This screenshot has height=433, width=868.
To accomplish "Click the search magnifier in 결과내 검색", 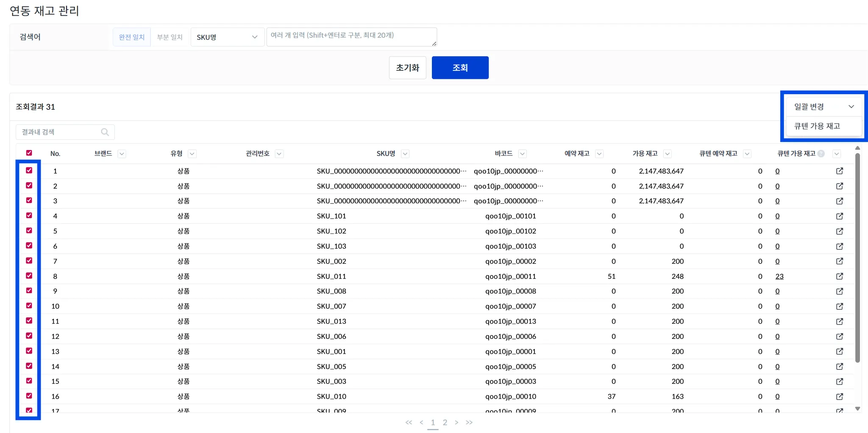I will [x=105, y=132].
